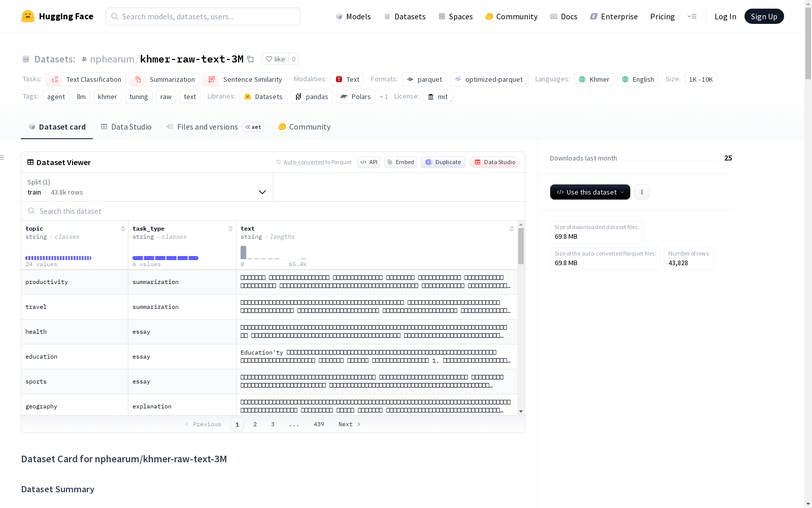
Task: Click the task_type distribution bar
Action: tap(165, 258)
